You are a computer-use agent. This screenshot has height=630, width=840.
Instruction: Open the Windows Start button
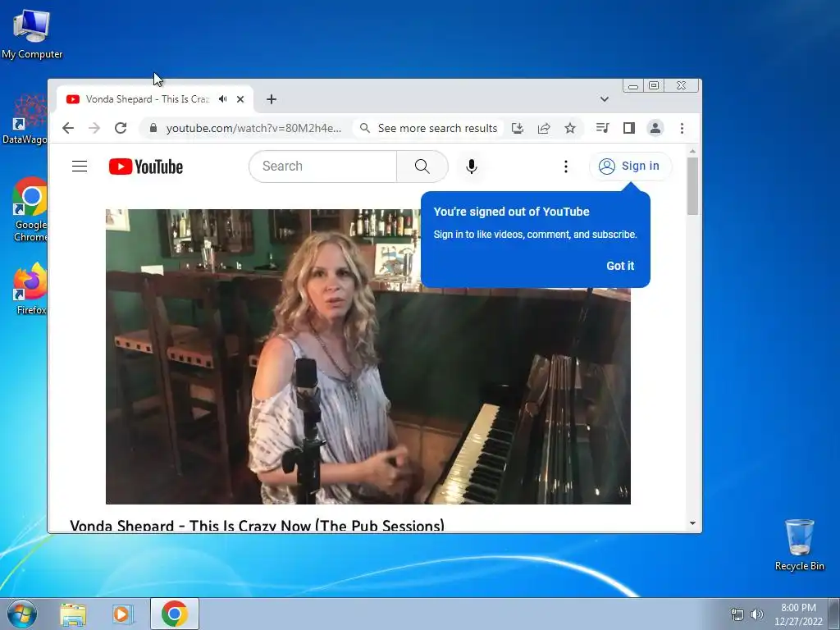click(x=22, y=614)
